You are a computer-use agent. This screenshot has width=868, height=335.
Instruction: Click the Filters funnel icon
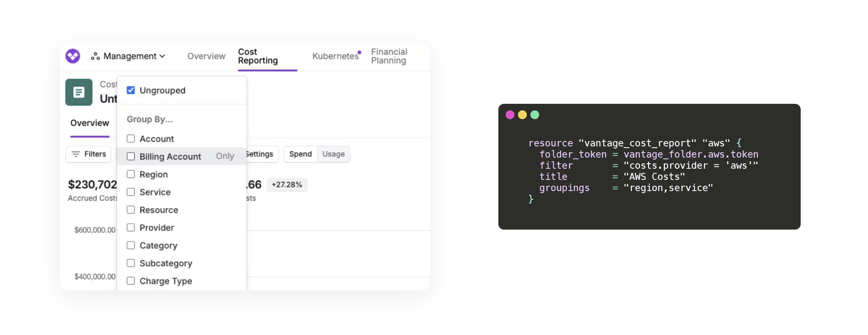[76, 154]
